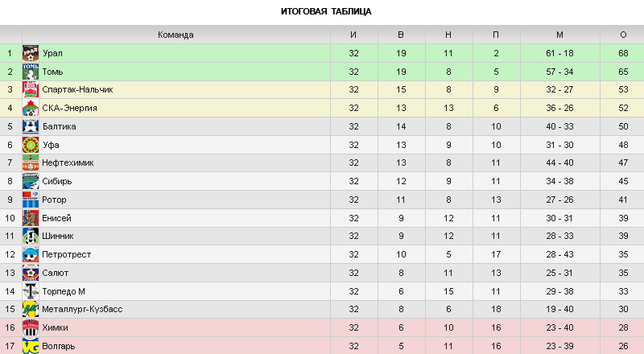Open the Нефтехимик team link
Image resolution: width=644 pixels, height=354 pixels.
68,163
